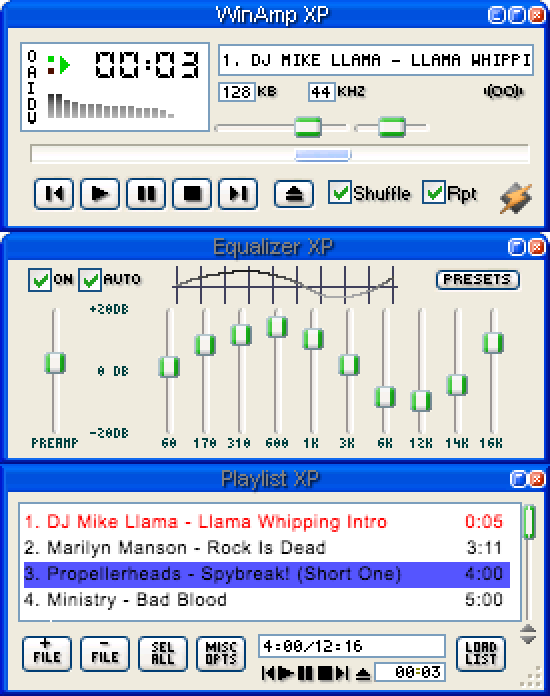Toggle the Shuffle checkbox

[x=340, y=192]
